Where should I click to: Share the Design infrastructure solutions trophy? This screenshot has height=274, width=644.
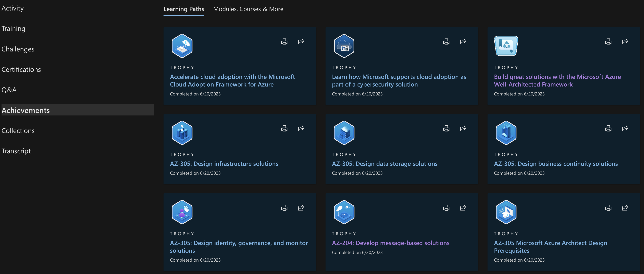pos(301,128)
